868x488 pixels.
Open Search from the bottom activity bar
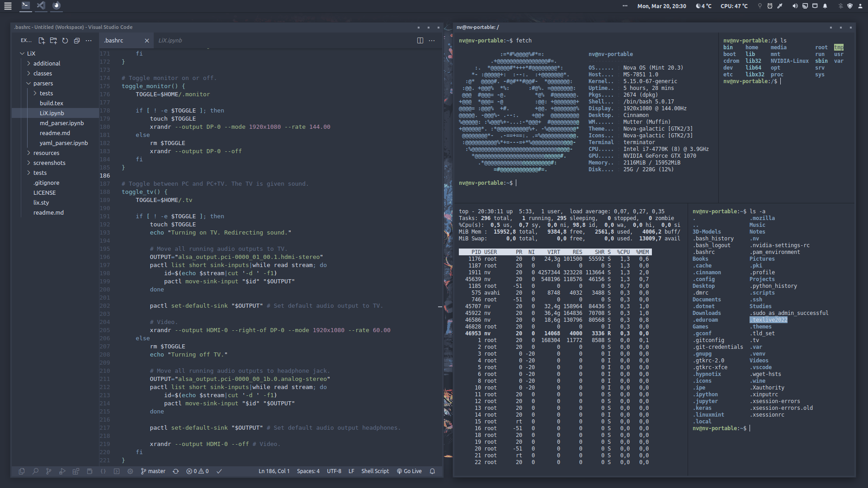pyautogui.click(x=35, y=471)
